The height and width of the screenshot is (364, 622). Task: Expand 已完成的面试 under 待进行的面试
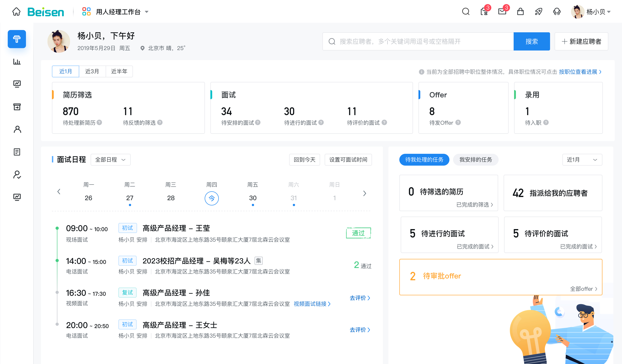point(475,247)
